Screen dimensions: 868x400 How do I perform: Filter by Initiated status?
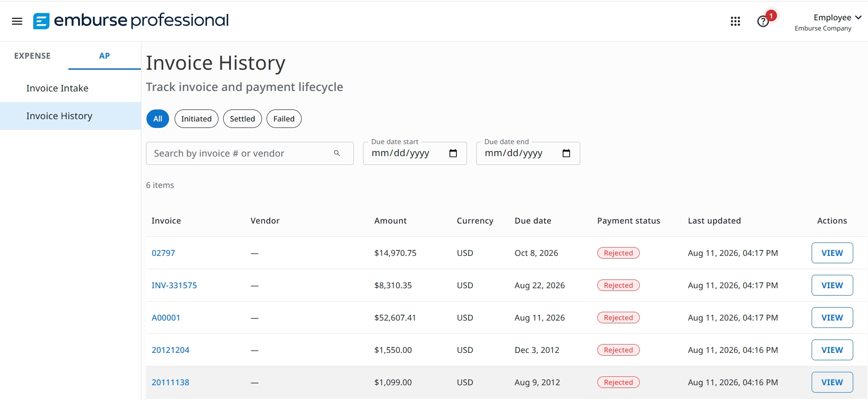pos(196,119)
